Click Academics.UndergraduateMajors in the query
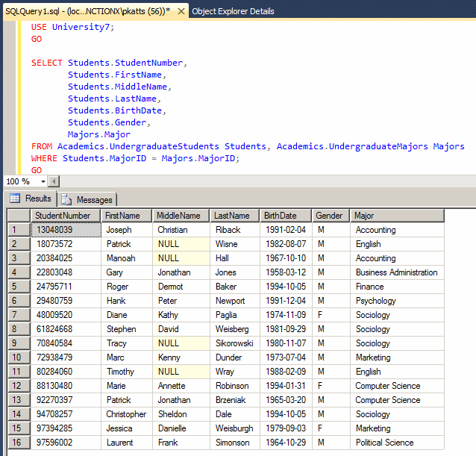 click(352, 146)
